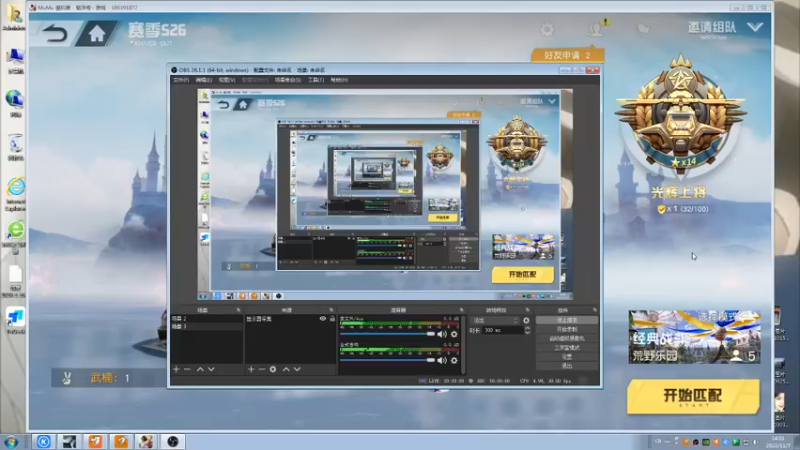Click the 光辉上将 rank badge emblem
The image size is (800, 450).
point(680,117)
